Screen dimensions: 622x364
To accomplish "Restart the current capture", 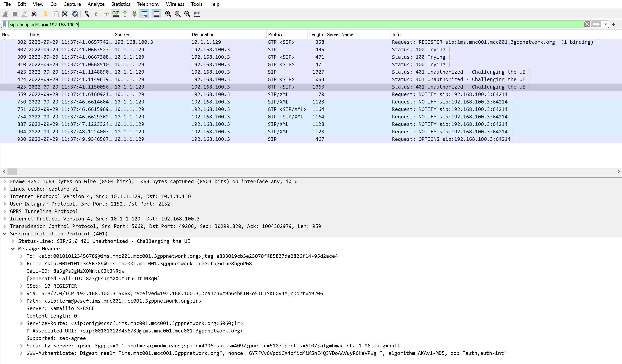I will pyautogui.click(x=24, y=14).
